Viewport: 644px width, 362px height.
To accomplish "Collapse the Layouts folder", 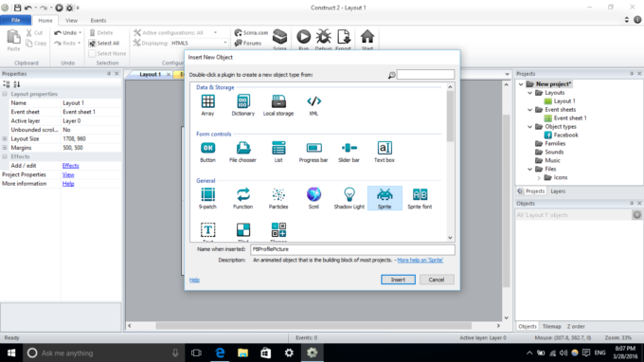I will pos(530,93).
